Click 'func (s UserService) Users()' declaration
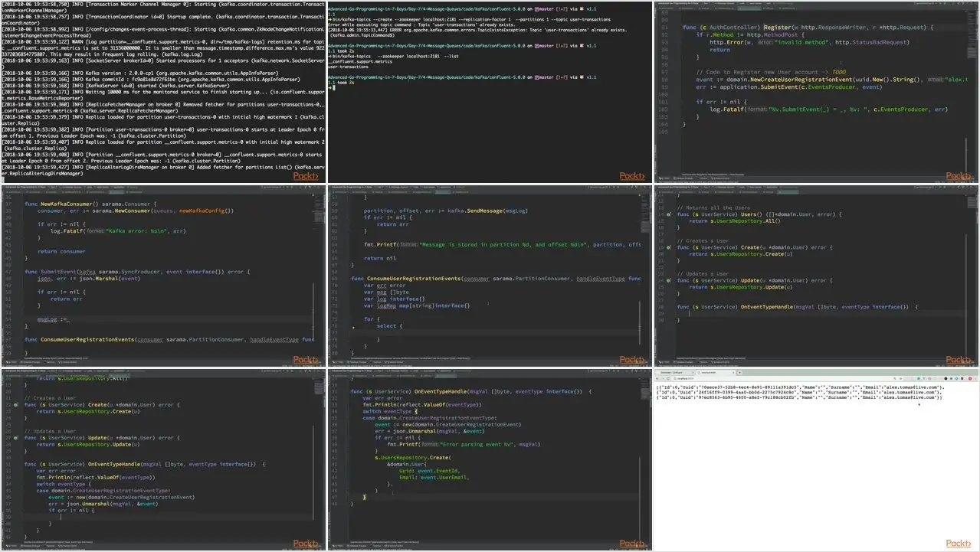The width and height of the screenshot is (980, 552). pyautogui.click(x=759, y=214)
